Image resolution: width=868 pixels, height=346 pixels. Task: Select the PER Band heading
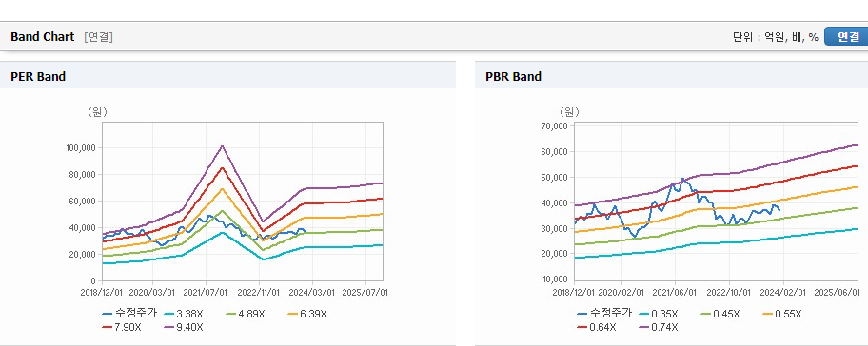(x=38, y=76)
